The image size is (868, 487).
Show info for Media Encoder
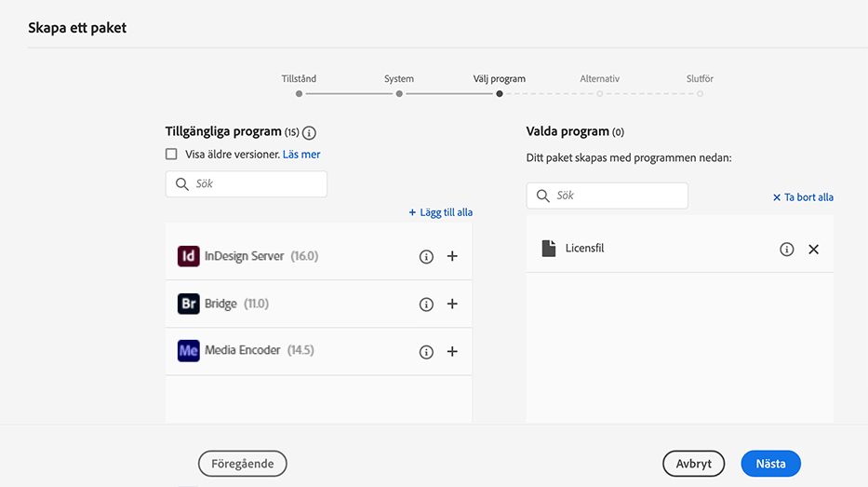[426, 352]
